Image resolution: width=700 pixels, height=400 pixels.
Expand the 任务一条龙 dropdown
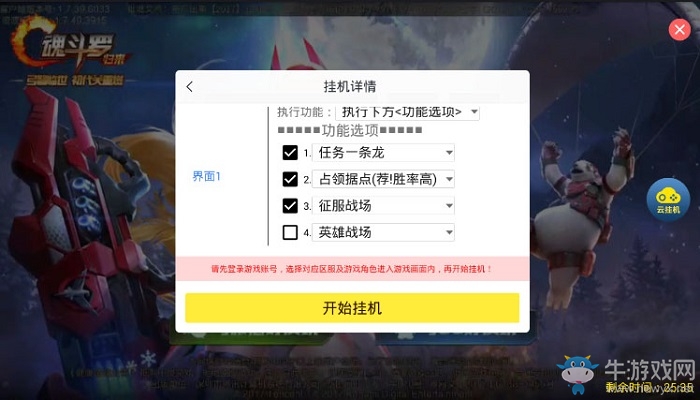tap(383, 153)
